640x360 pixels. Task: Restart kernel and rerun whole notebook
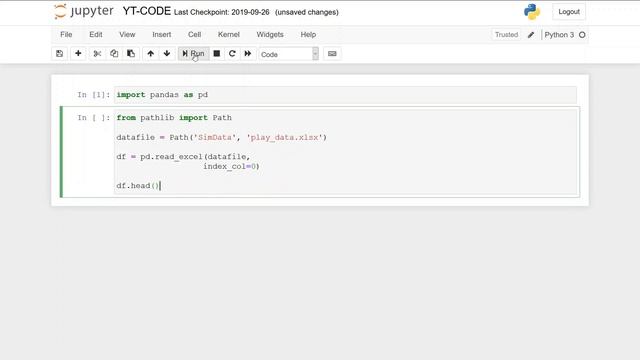click(x=248, y=53)
